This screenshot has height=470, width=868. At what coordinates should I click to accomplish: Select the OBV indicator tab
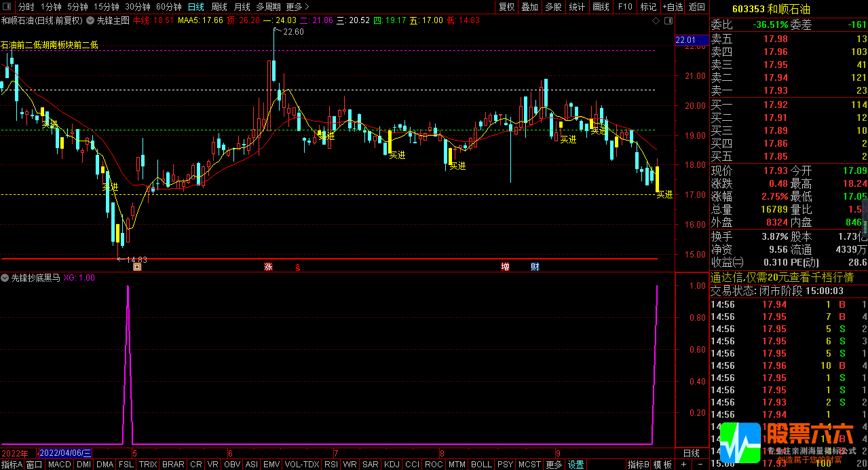tap(232, 465)
